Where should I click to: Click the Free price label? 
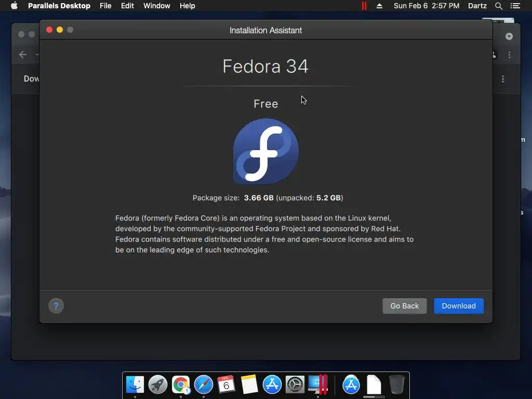click(x=265, y=104)
